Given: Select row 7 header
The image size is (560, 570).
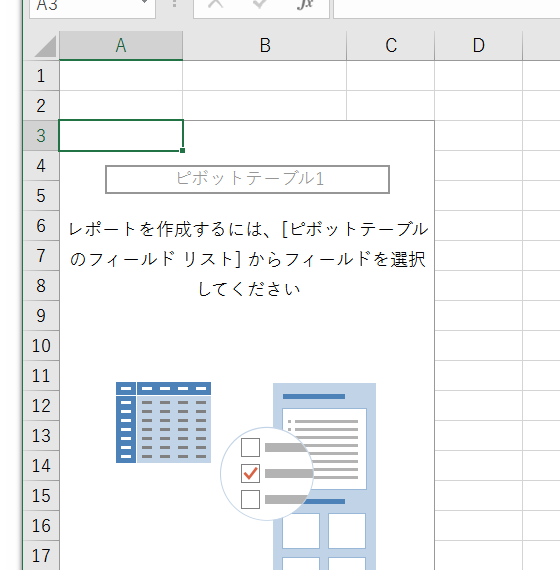Looking at the screenshot, I should (41, 256).
